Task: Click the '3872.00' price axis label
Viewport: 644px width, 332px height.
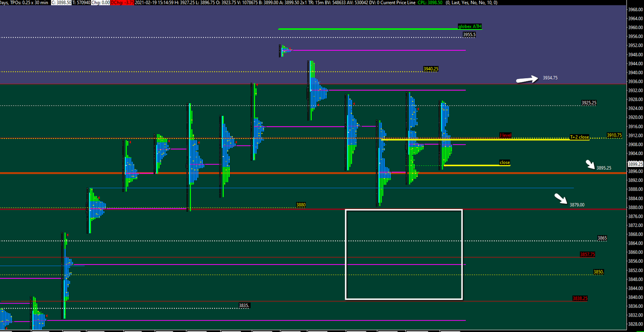Action: (x=635, y=225)
